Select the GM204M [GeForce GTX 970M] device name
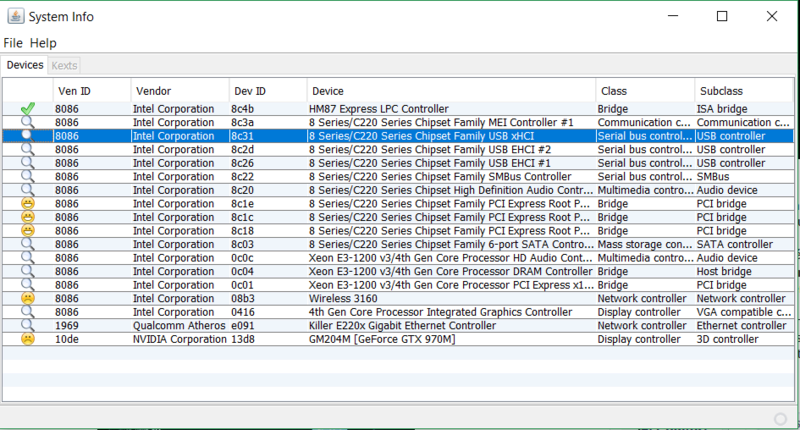This screenshot has width=800, height=430. (382, 339)
